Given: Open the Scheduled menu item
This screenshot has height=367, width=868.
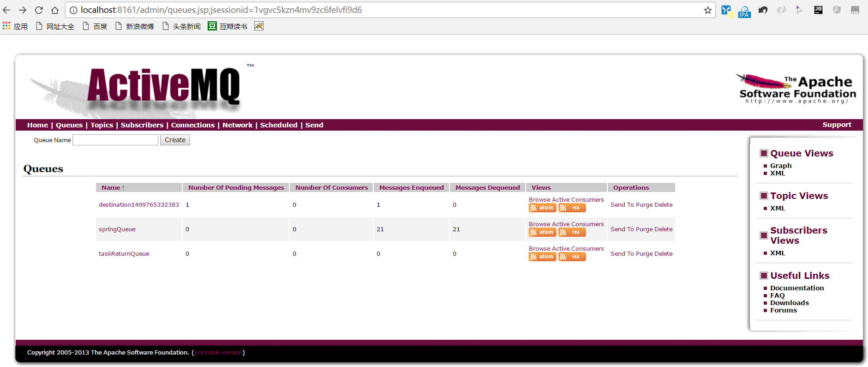Looking at the screenshot, I should pyautogui.click(x=279, y=125).
